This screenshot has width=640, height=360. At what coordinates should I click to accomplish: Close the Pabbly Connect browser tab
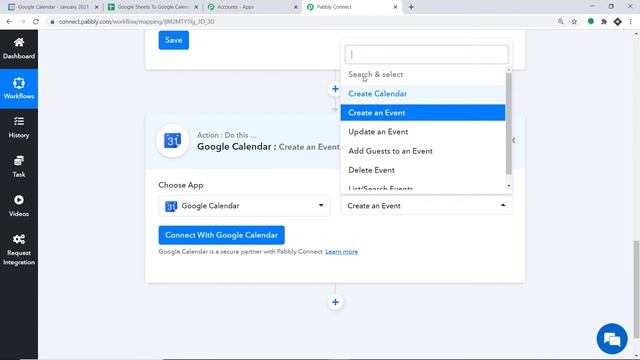click(x=395, y=7)
